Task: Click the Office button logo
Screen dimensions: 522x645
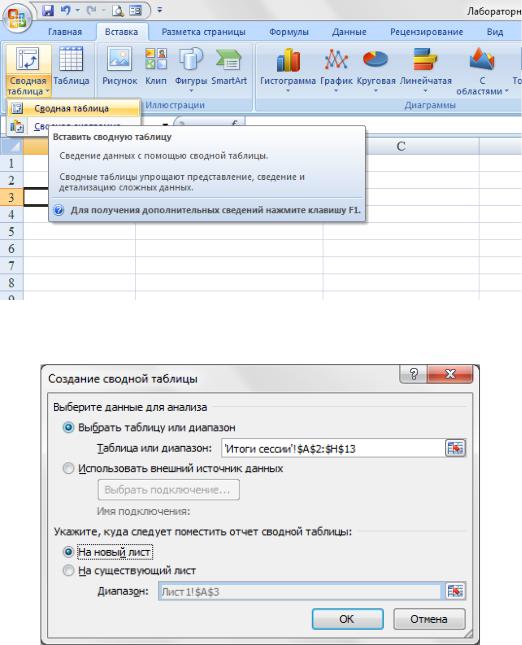Action: 17,19
